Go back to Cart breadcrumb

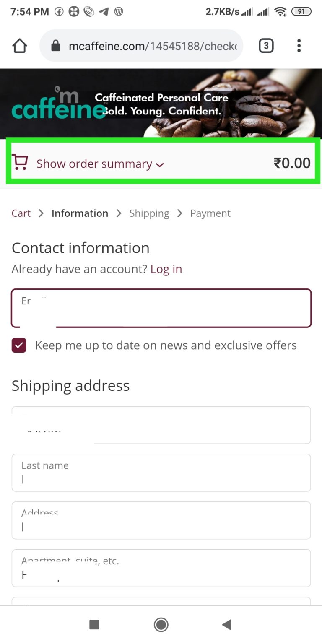[21, 213]
